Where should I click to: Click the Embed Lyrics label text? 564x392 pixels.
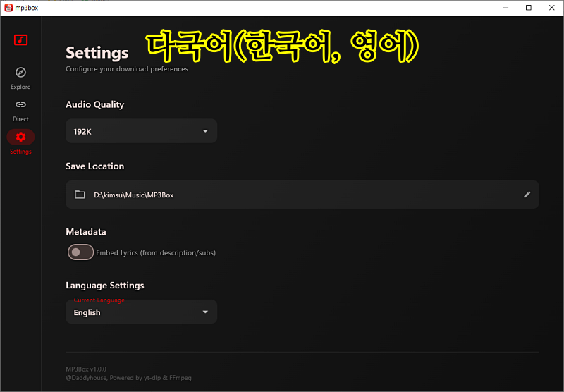[x=156, y=253]
